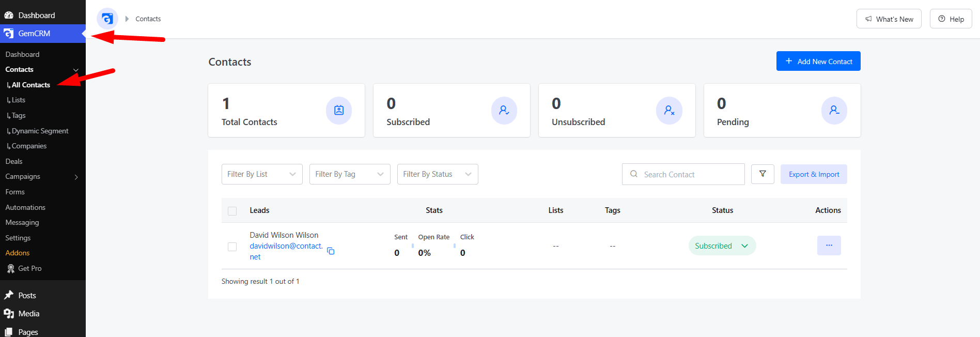The width and height of the screenshot is (980, 337).
Task: Select the David Wilson row checkbox
Action: click(x=232, y=247)
